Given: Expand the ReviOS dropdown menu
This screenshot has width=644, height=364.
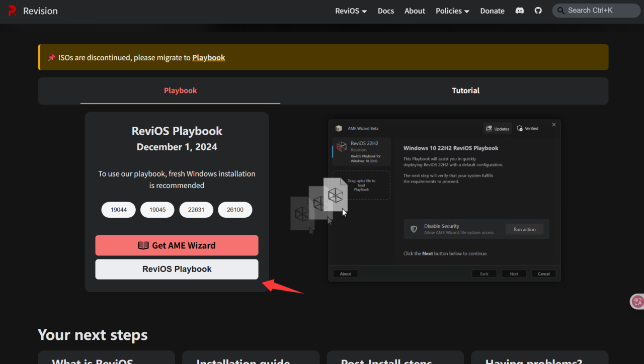Looking at the screenshot, I should pyautogui.click(x=351, y=11).
